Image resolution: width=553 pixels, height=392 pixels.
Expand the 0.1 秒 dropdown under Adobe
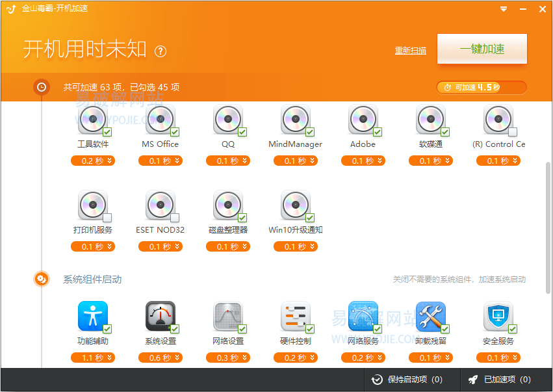(x=363, y=161)
